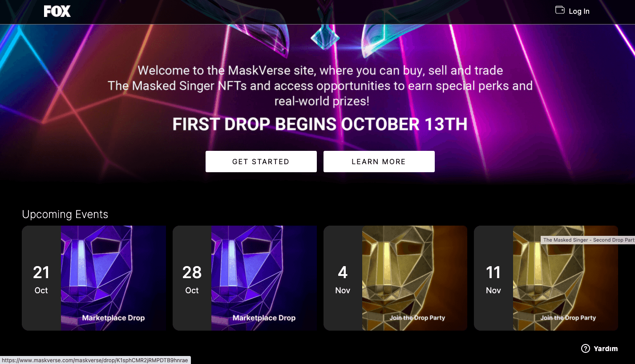This screenshot has height=364, width=635.
Task: Open the Yardım help label
Action: click(606, 349)
